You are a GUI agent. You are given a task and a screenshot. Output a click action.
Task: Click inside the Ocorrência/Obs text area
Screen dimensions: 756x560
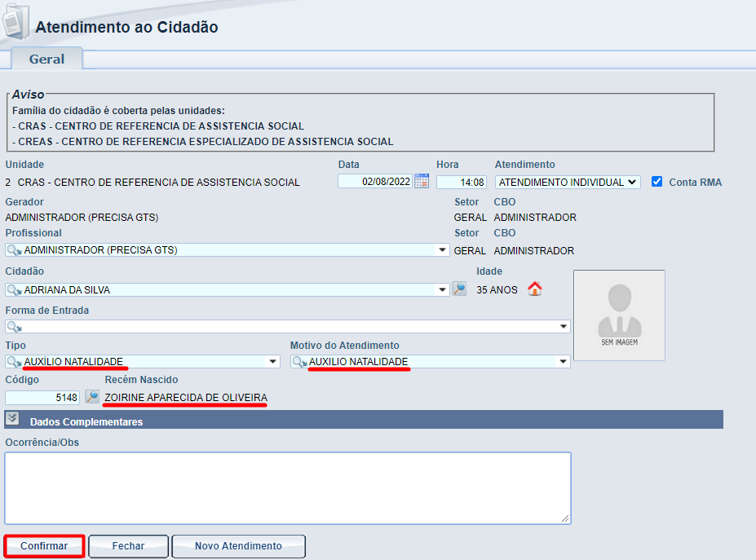(x=287, y=487)
